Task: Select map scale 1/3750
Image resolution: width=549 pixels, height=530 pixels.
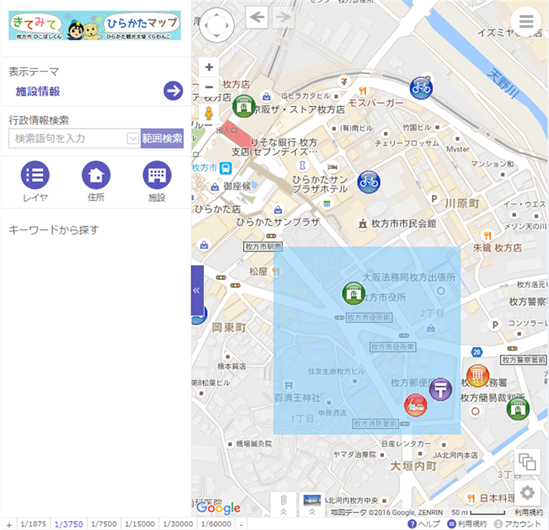Action: tap(69, 524)
